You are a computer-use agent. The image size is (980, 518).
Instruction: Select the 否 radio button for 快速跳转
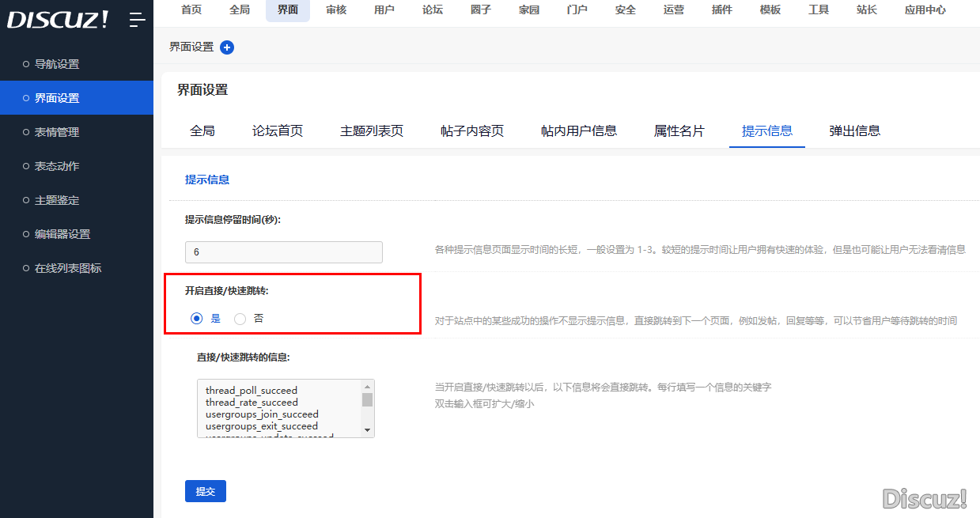240,319
